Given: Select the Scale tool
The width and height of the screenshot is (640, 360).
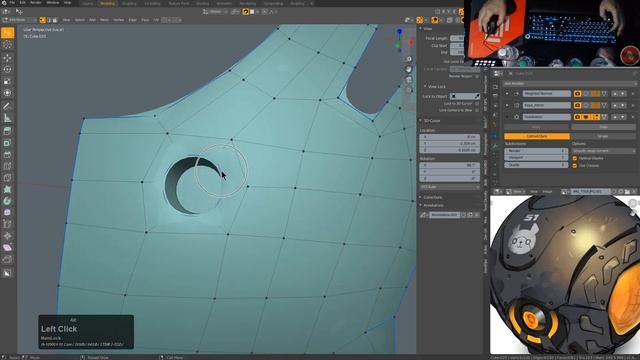Looking at the screenshot, I should click(7, 81).
